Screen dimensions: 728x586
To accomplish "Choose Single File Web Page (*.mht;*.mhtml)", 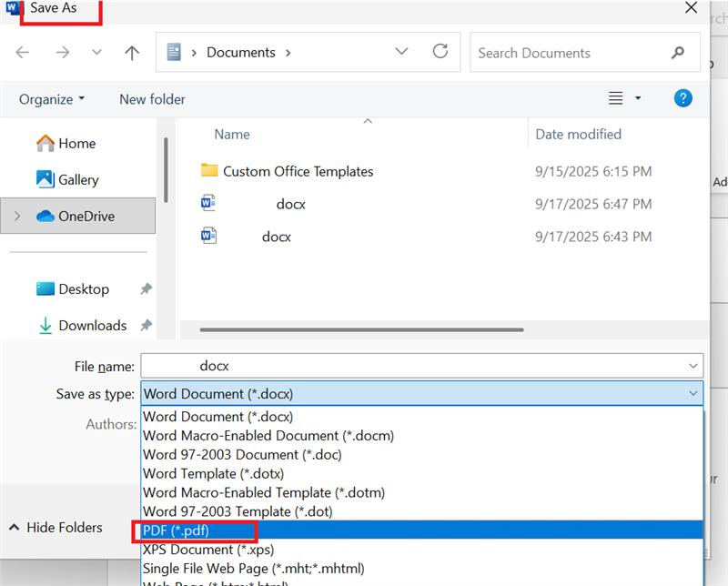I will tap(422, 569).
